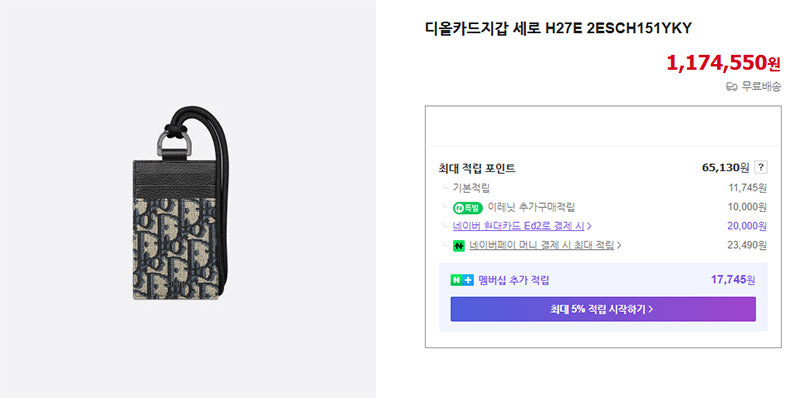The height and width of the screenshot is (398, 800).
Task: Click the 무료배송 shipping label
Action: pos(761,87)
